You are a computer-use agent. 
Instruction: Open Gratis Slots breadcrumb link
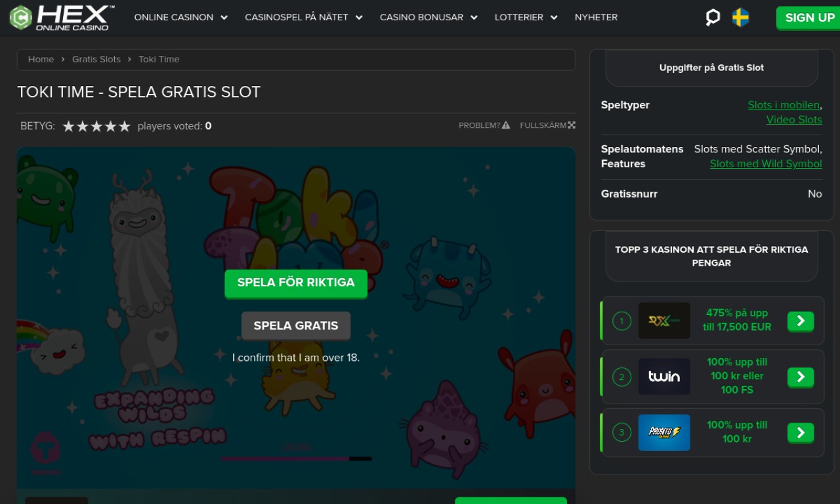[96, 59]
